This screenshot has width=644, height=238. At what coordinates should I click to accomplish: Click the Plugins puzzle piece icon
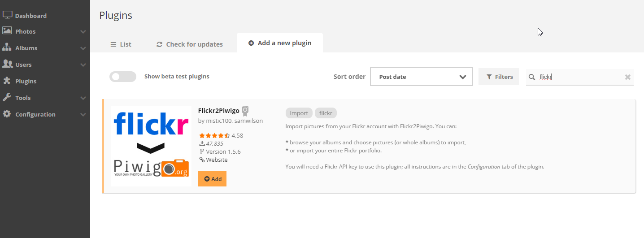coord(7,81)
